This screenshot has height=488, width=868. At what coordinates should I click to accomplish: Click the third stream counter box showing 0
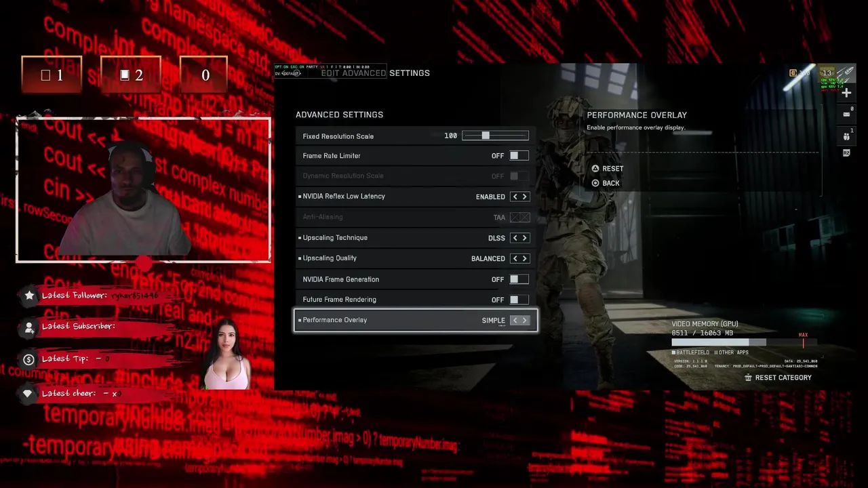click(x=203, y=75)
